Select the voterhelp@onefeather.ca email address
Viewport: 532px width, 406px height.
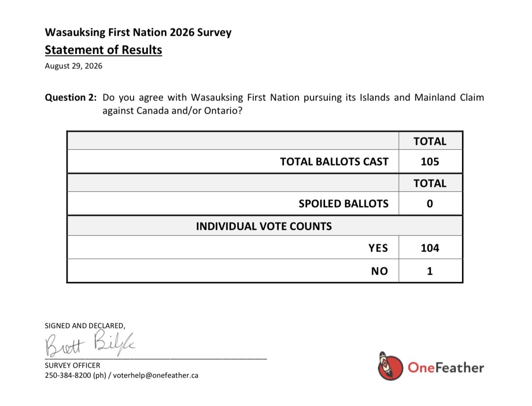(156, 375)
